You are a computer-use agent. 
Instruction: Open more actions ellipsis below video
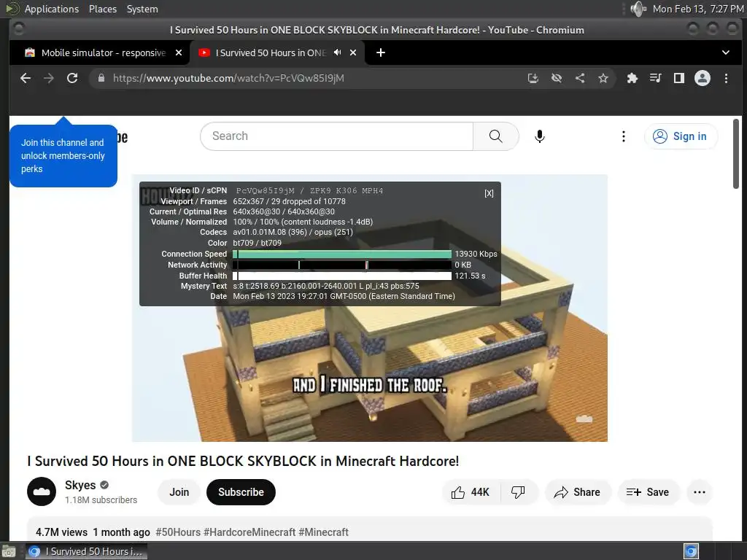coord(700,492)
